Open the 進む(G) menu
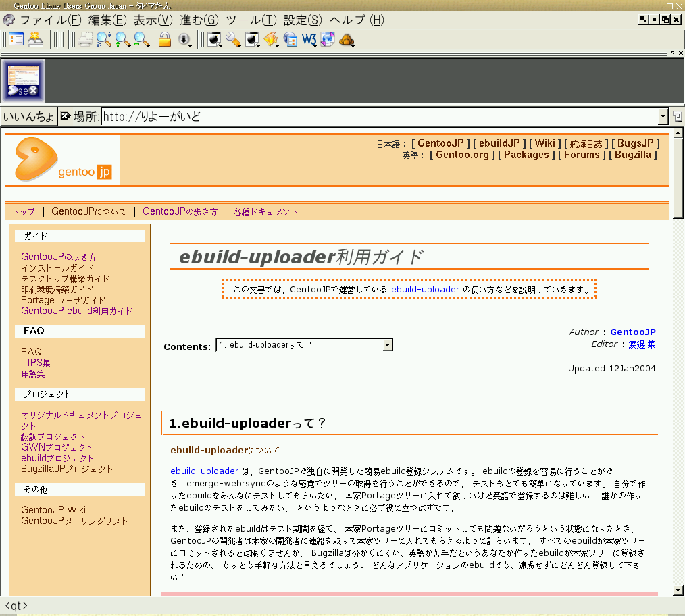Image resolution: width=685 pixels, height=616 pixels. [x=199, y=20]
